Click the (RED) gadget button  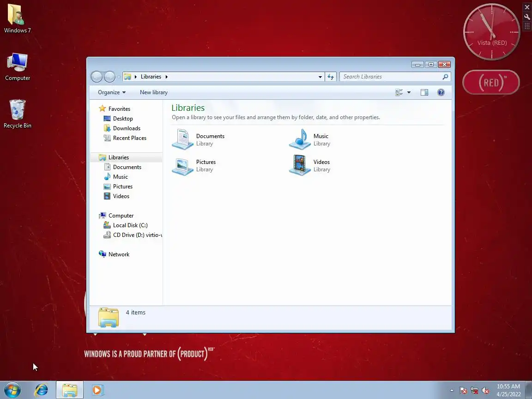pyautogui.click(x=491, y=82)
